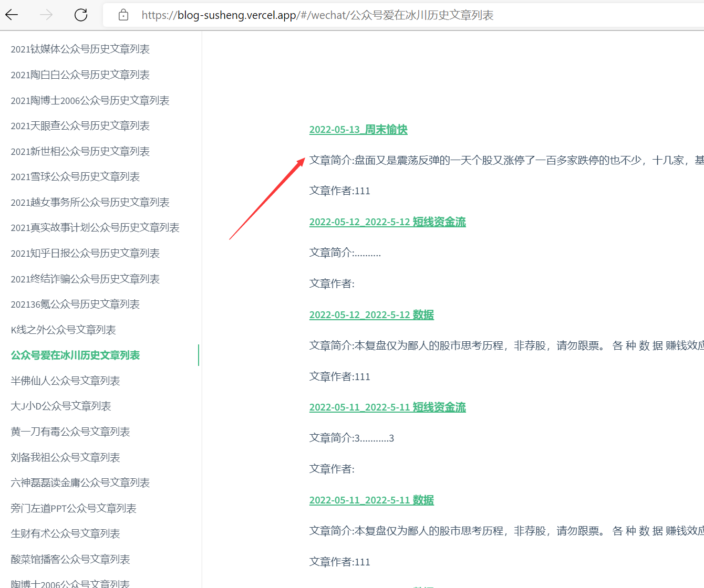Select 生财有术公众号文章列表 in the sidebar
Image resolution: width=704 pixels, height=588 pixels.
pyautogui.click(x=65, y=533)
